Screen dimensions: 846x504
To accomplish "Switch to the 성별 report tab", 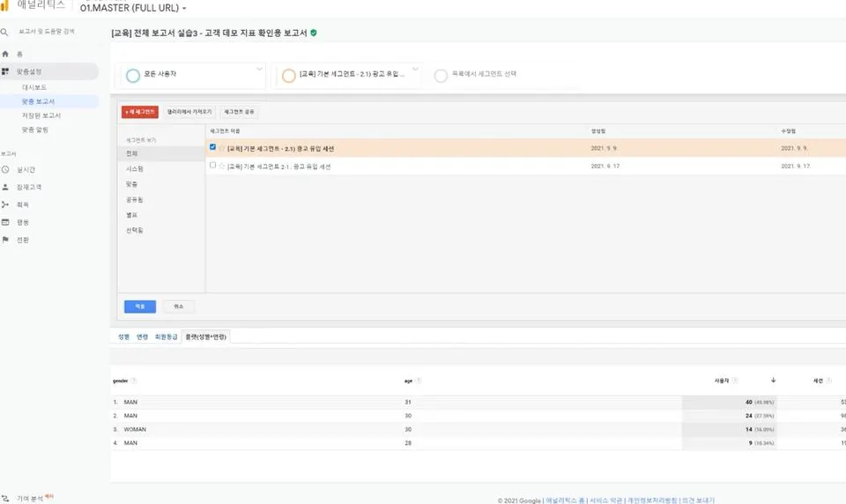I will click(x=123, y=337).
